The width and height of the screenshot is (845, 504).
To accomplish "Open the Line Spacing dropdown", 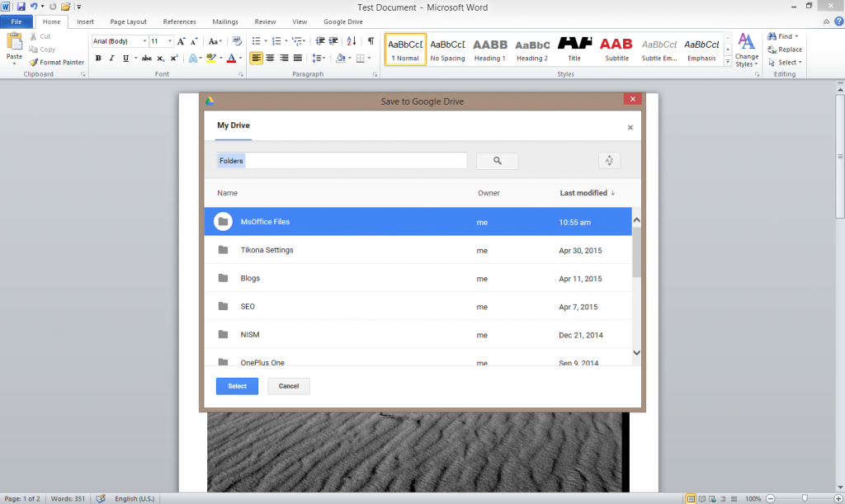I will [x=319, y=58].
